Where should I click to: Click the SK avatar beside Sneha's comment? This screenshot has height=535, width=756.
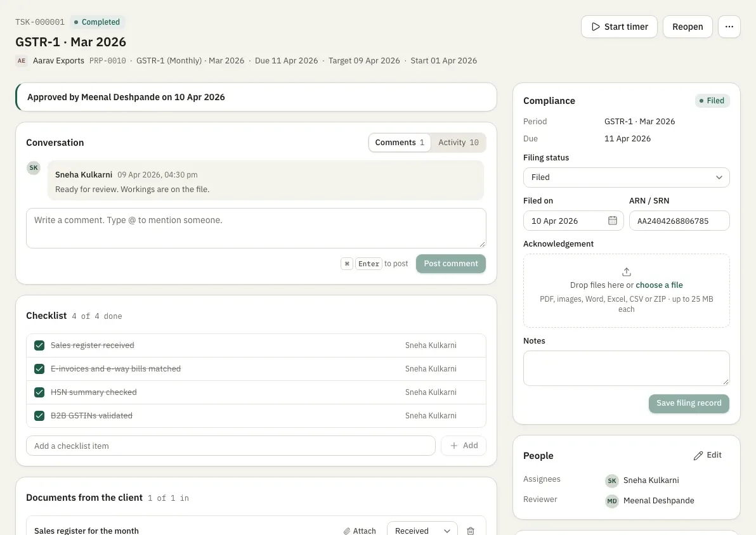33,168
